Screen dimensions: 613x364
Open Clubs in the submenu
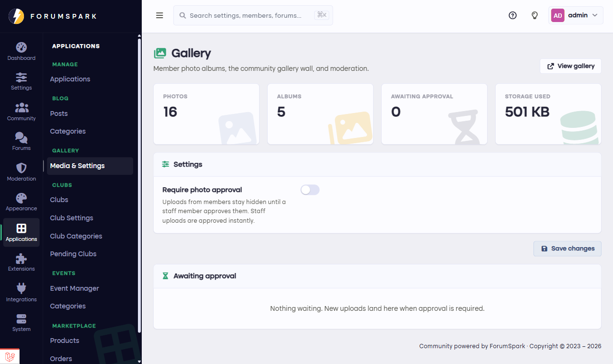point(59,200)
